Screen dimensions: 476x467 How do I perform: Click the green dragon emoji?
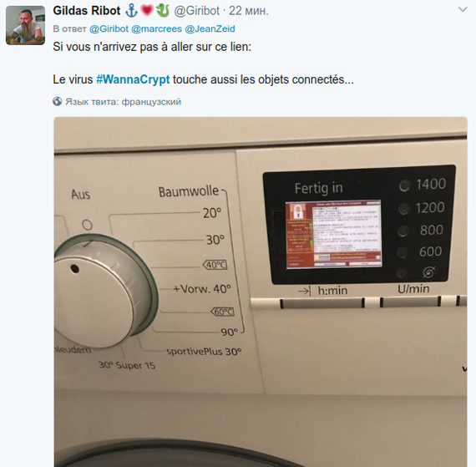pyautogui.click(x=162, y=11)
